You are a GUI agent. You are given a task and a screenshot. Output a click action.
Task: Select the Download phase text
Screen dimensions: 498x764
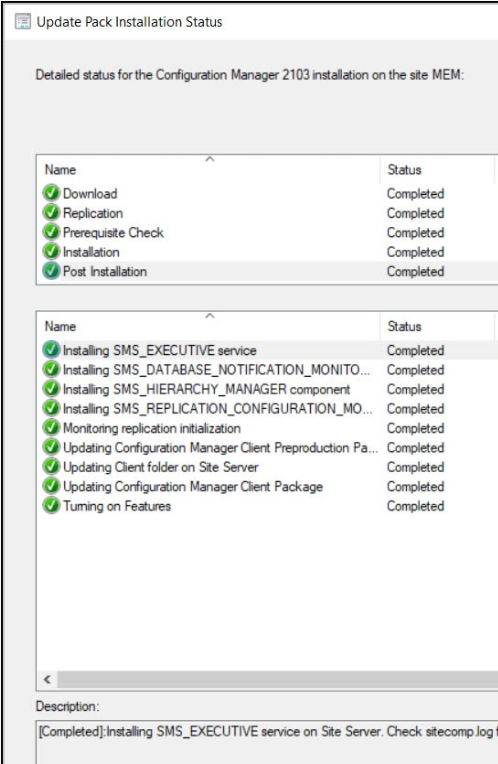click(90, 193)
